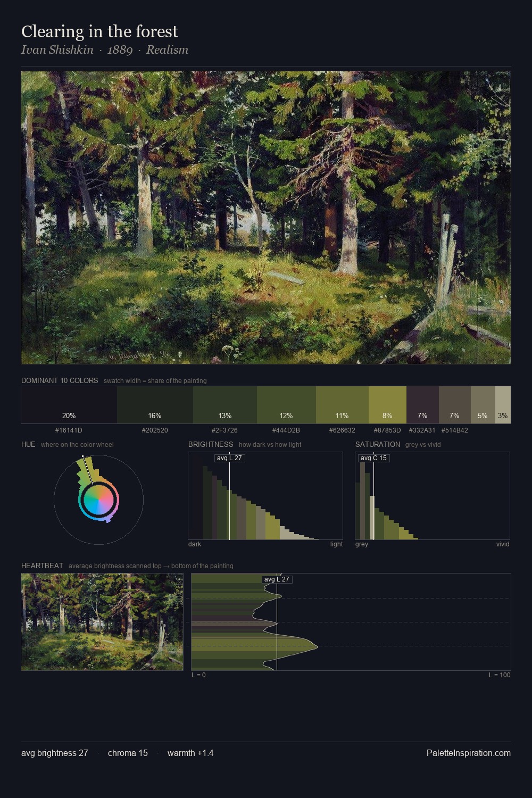Click the light axis label
The image size is (532, 798).
click(336, 544)
